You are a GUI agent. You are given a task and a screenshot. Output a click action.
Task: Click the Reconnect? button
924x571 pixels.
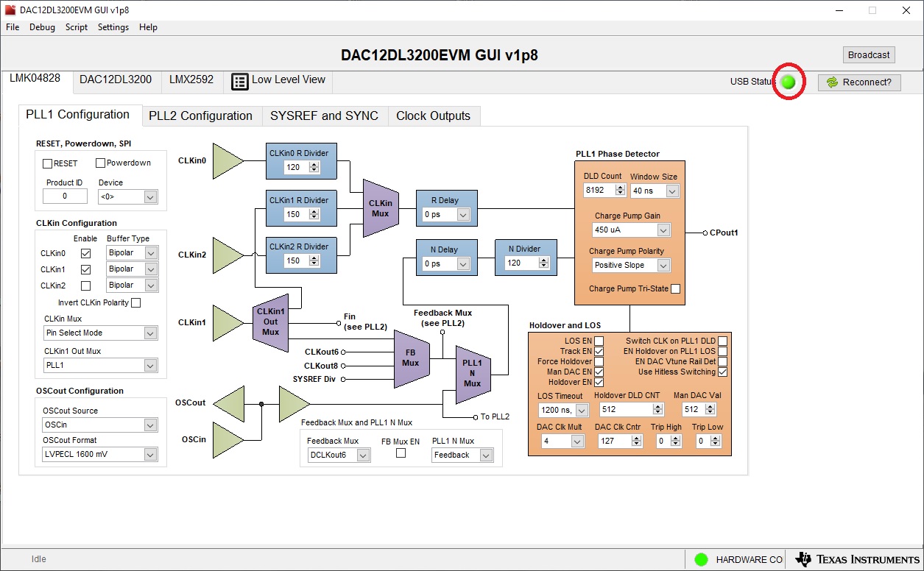point(859,82)
